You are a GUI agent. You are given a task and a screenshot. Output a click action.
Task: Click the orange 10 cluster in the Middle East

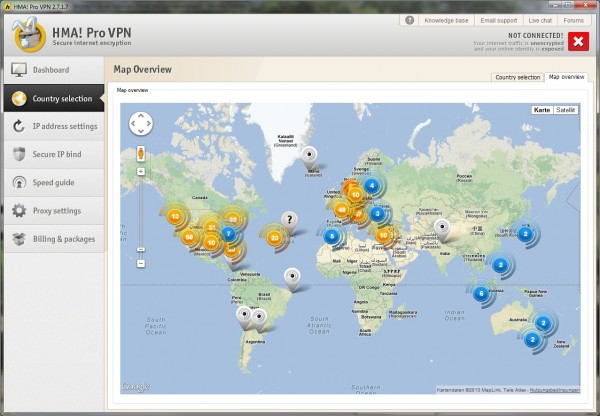coord(383,235)
